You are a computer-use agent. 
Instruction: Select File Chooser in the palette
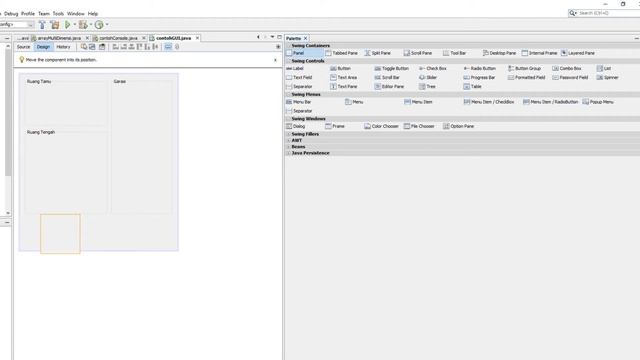(x=419, y=127)
